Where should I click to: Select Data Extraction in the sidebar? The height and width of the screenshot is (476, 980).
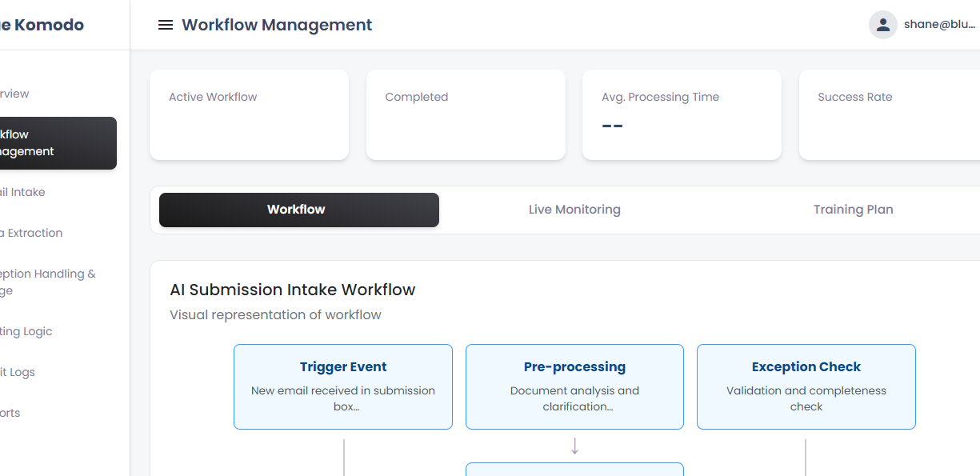click(31, 233)
